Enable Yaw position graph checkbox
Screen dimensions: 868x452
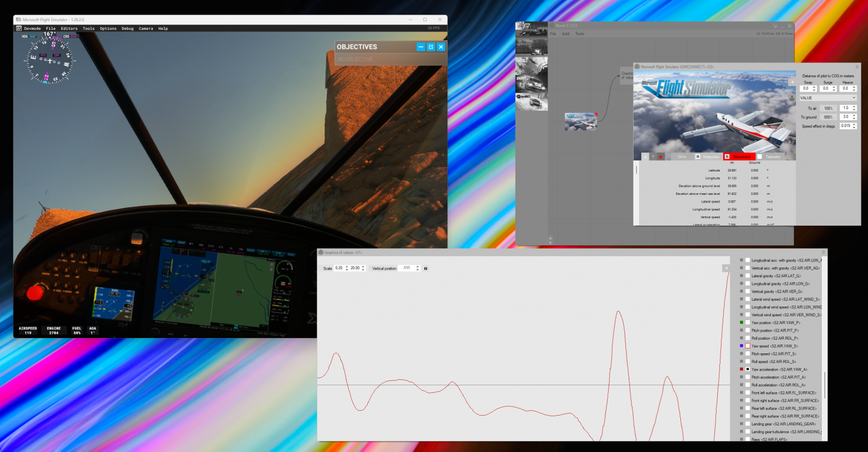(x=748, y=323)
